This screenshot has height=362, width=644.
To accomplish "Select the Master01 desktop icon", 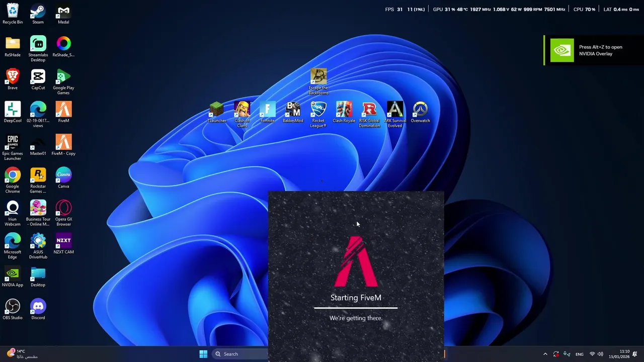I will (38, 145).
